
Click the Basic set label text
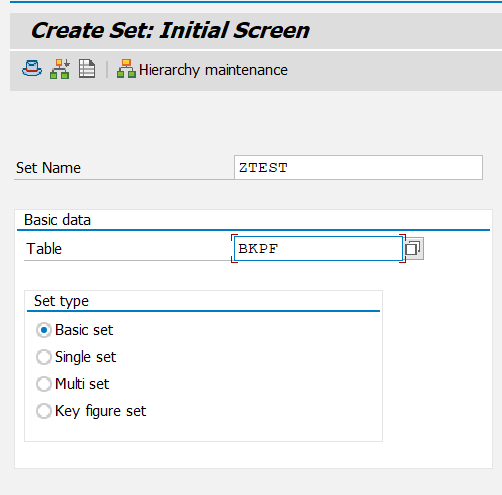point(84,330)
